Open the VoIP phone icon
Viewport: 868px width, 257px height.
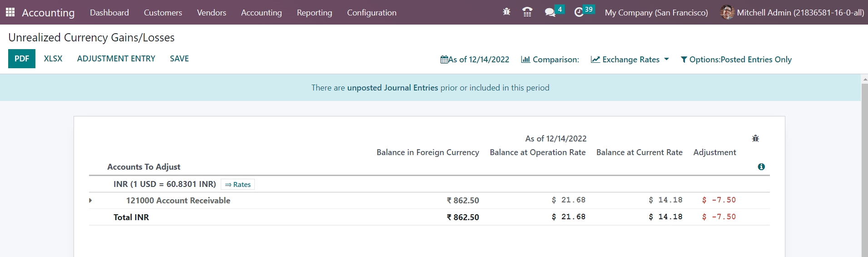pyautogui.click(x=527, y=12)
